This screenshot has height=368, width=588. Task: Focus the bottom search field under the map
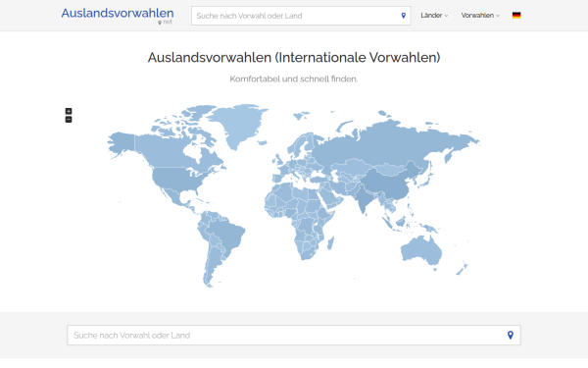pos(294,336)
